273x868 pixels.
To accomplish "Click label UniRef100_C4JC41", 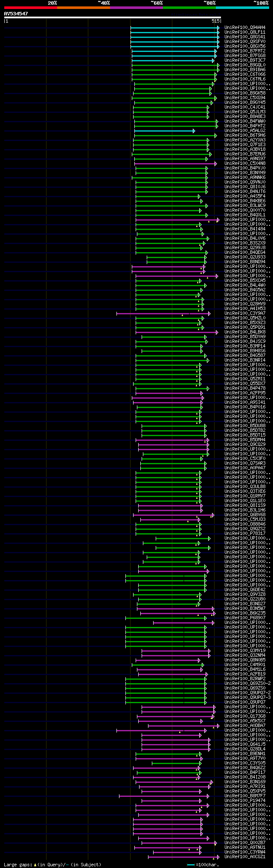I will tap(245, 107).
